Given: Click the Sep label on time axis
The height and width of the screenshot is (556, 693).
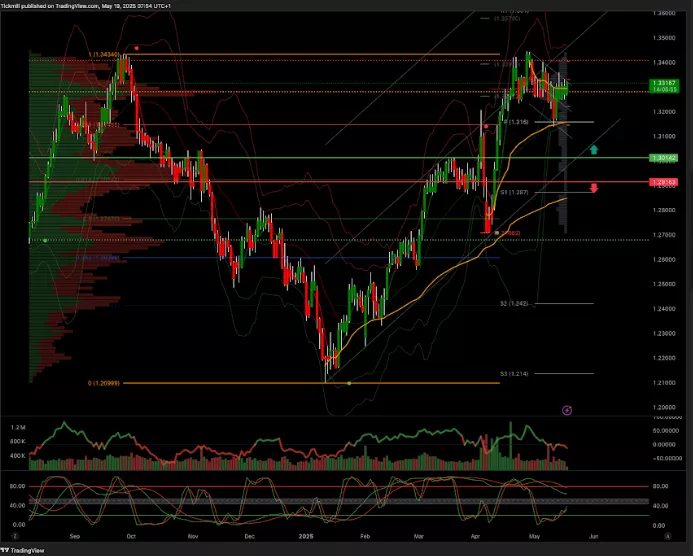Looking at the screenshot, I should 73,536.
